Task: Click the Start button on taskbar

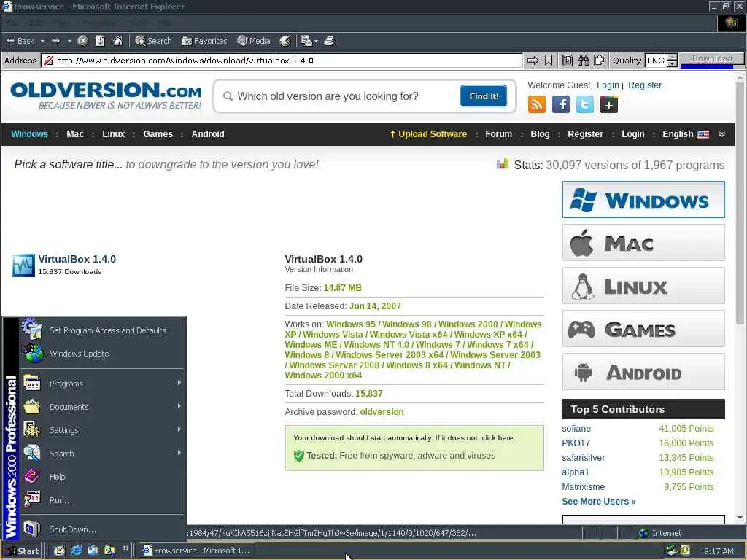Action: click(23, 551)
